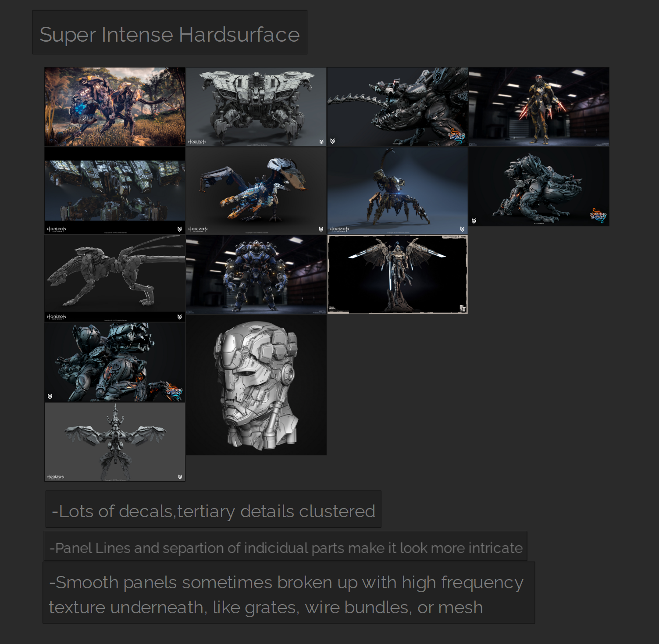Viewport: 659px width, 644px height.
Task: Pick the dark machine with orange accents render
Action: (x=115, y=362)
